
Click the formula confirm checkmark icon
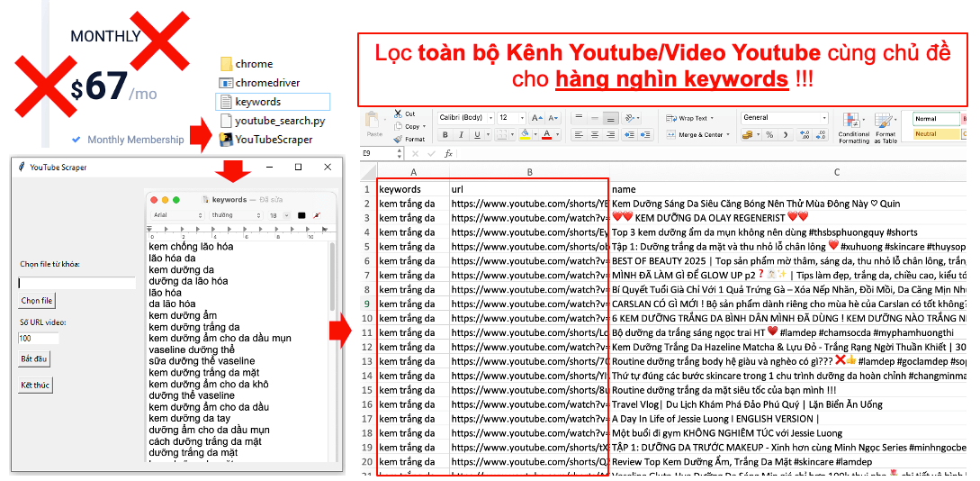coord(431,153)
